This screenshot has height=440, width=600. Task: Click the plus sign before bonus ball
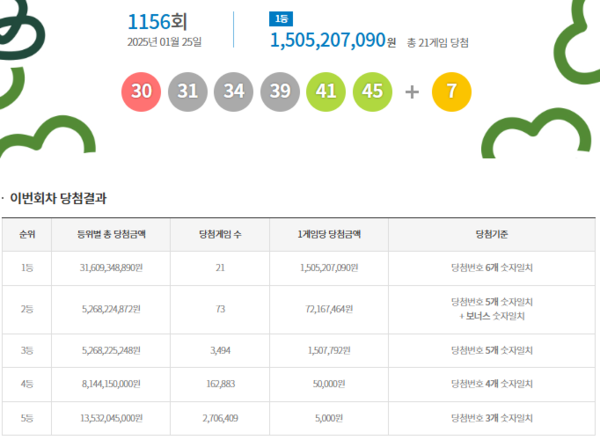[x=412, y=92]
